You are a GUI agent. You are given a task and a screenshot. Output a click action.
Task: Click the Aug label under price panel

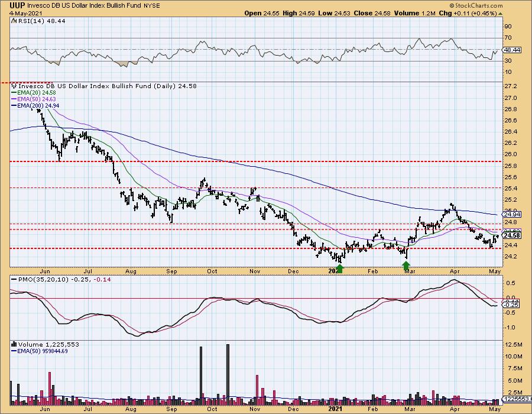pyautogui.click(x=131, y=271)
